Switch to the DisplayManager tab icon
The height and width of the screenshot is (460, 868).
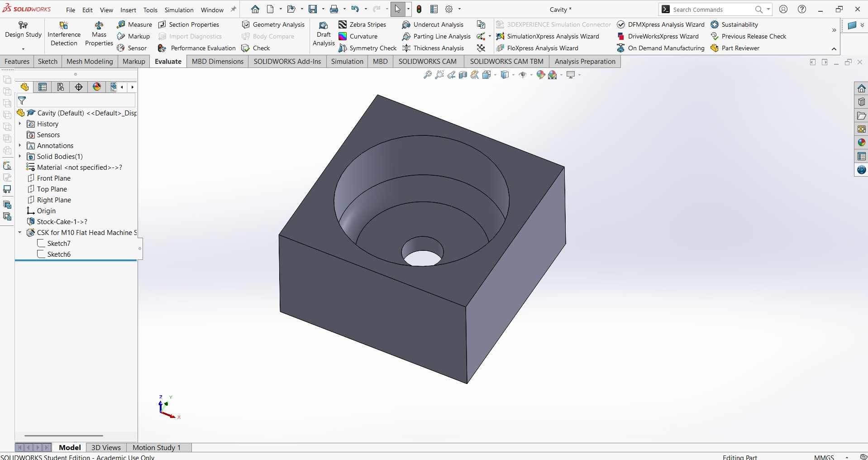(x=97, y=87)
